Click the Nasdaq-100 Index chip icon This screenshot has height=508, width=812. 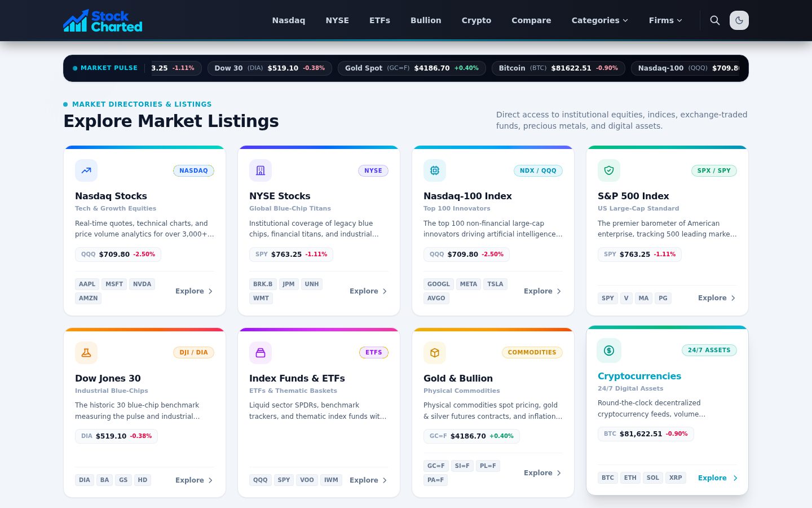(x=435, y=170)
